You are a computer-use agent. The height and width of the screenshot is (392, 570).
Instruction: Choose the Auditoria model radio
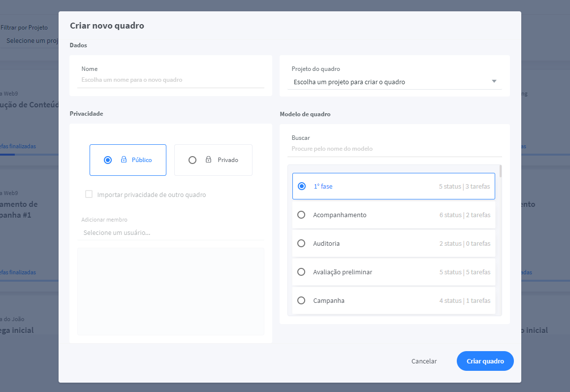coord(301,243)
